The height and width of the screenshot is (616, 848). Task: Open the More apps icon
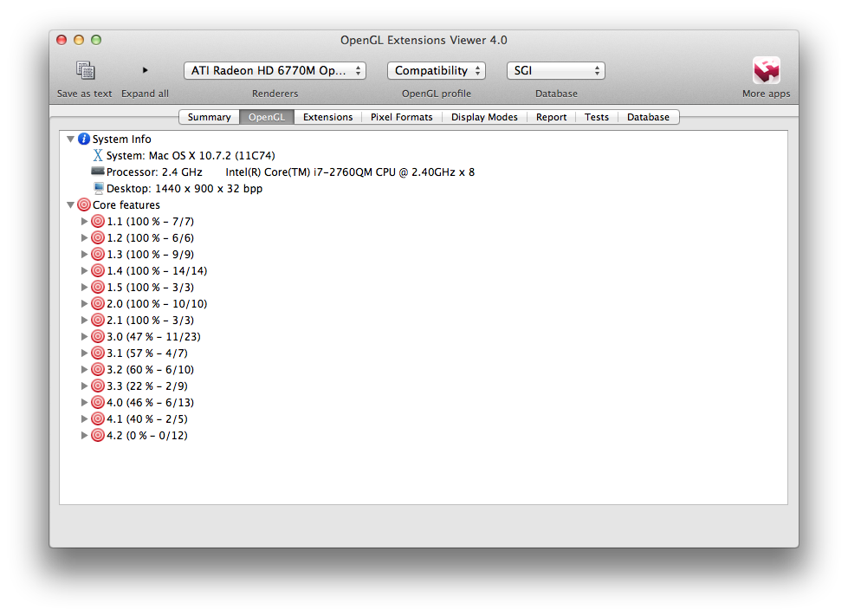(766, 71)
